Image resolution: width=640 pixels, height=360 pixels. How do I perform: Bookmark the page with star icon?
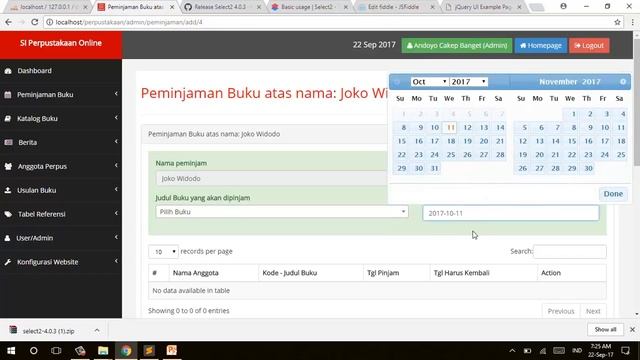(617, 22)
